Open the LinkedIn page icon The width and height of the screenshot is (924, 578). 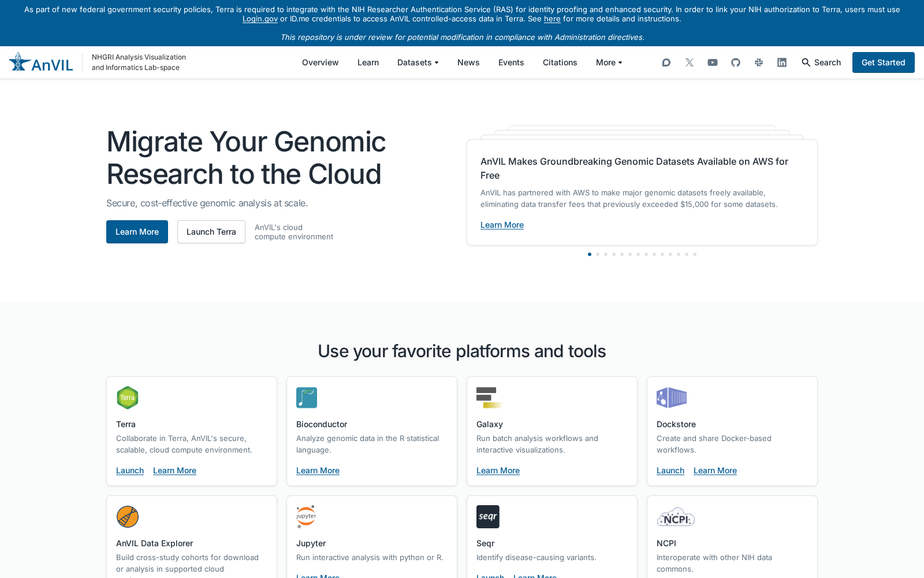click(x=782, y=62)
